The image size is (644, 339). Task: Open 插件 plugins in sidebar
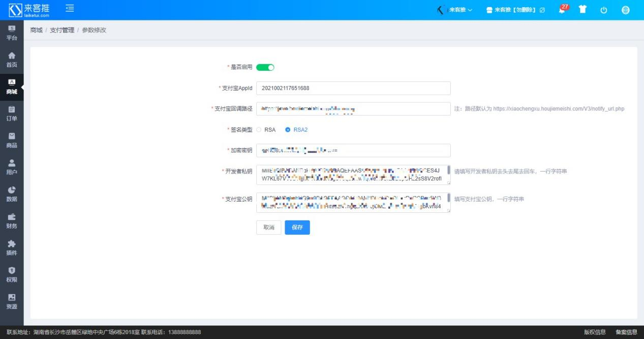tap(12, 248)
